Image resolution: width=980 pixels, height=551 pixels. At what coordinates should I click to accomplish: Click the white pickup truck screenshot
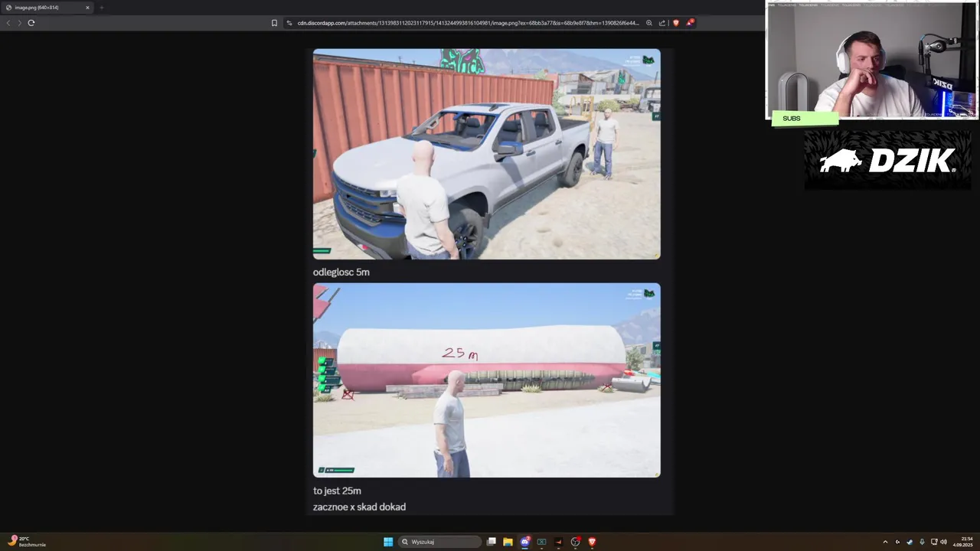[x=486, y=154]
